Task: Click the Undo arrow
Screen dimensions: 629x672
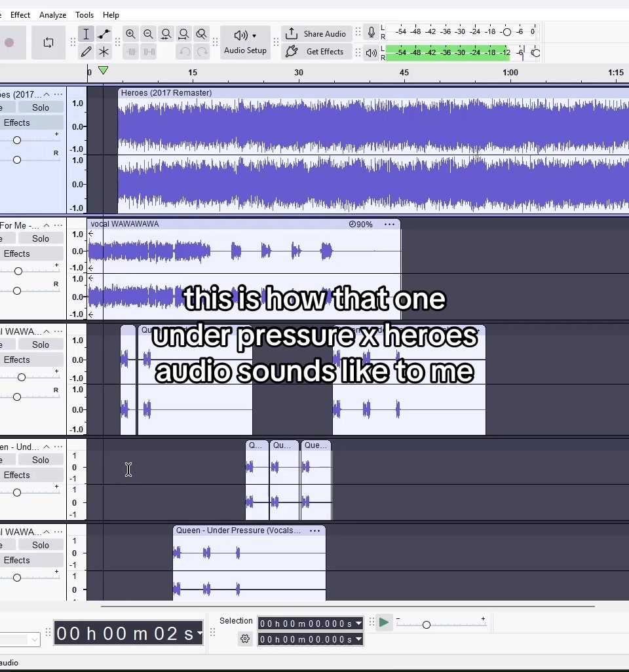Action: click(184, 52)
